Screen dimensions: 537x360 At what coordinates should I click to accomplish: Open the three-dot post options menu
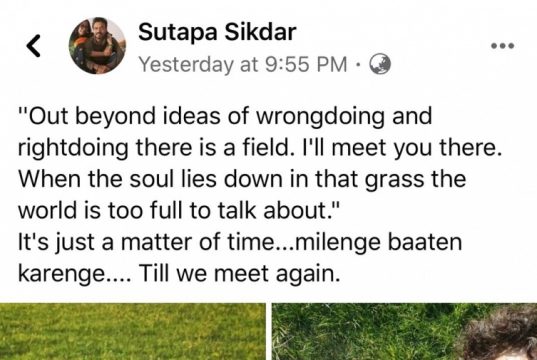pos(502,46)
